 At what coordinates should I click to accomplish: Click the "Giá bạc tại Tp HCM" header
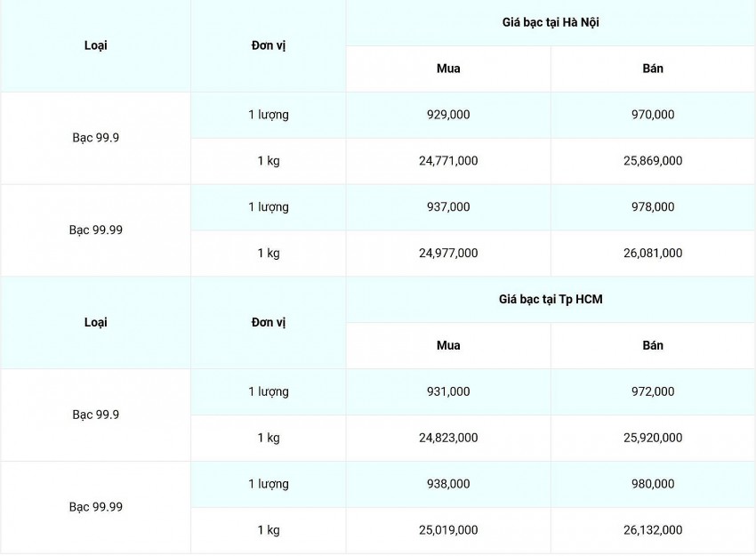[x=550, y=300]
